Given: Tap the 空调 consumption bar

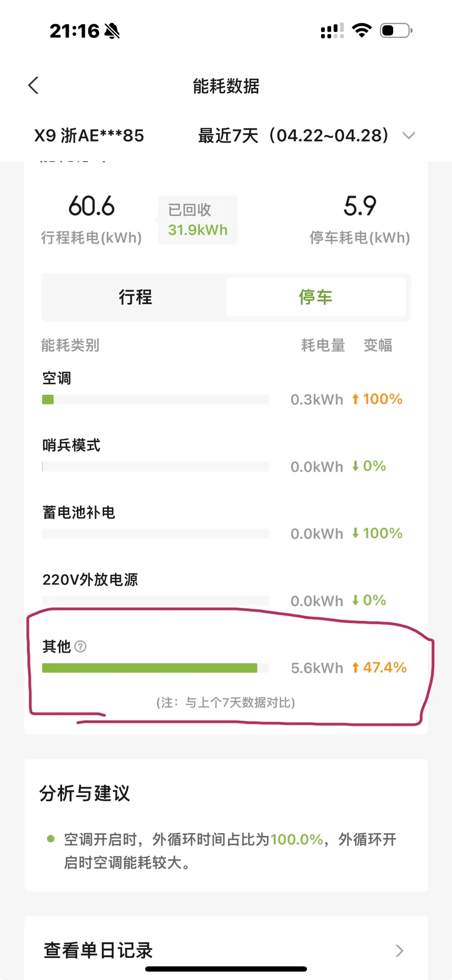Looking at the screenshot, I should [48, 400].
